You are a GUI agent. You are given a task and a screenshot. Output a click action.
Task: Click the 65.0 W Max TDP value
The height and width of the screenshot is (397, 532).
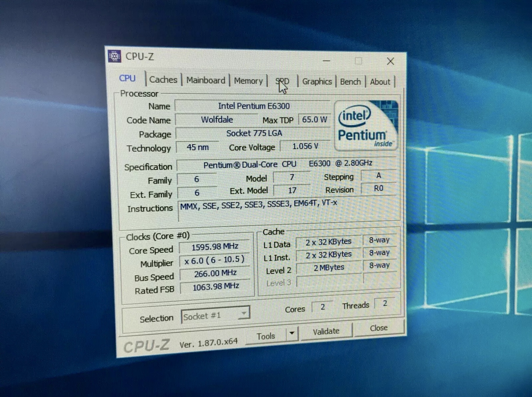point(314,119)
